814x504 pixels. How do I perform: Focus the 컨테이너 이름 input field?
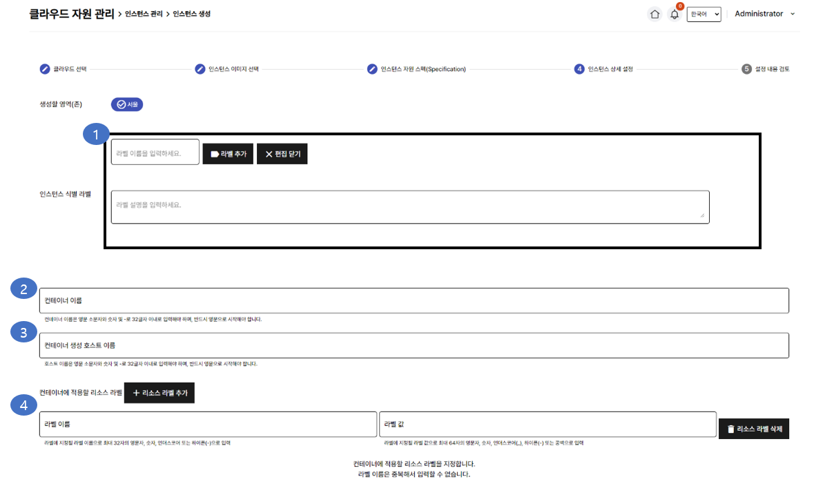click(414, 301)
